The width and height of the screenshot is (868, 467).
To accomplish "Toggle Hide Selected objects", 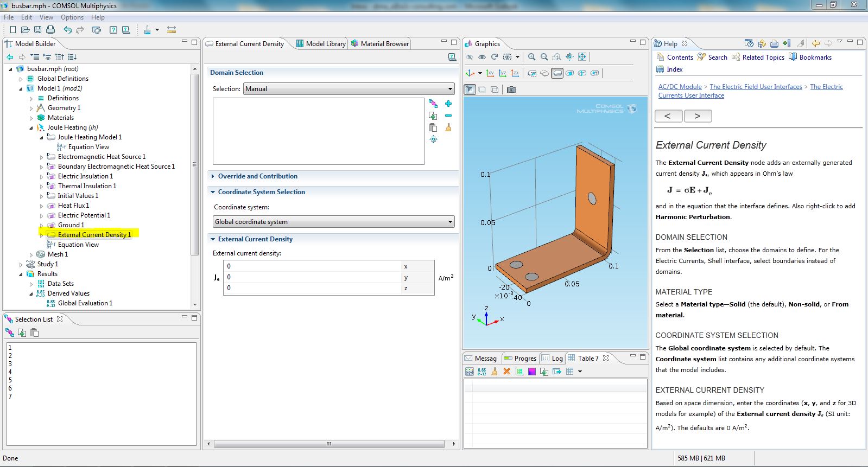I will point(470,57).
